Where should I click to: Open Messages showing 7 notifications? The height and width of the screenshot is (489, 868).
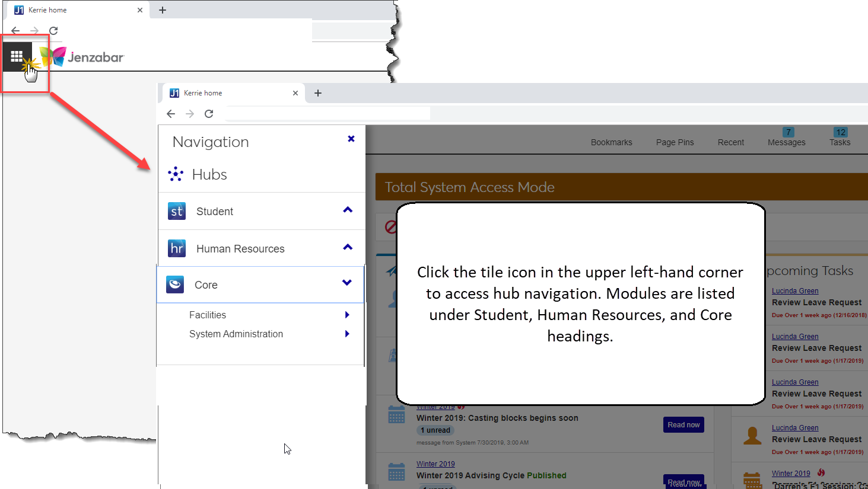coord(786,142)
